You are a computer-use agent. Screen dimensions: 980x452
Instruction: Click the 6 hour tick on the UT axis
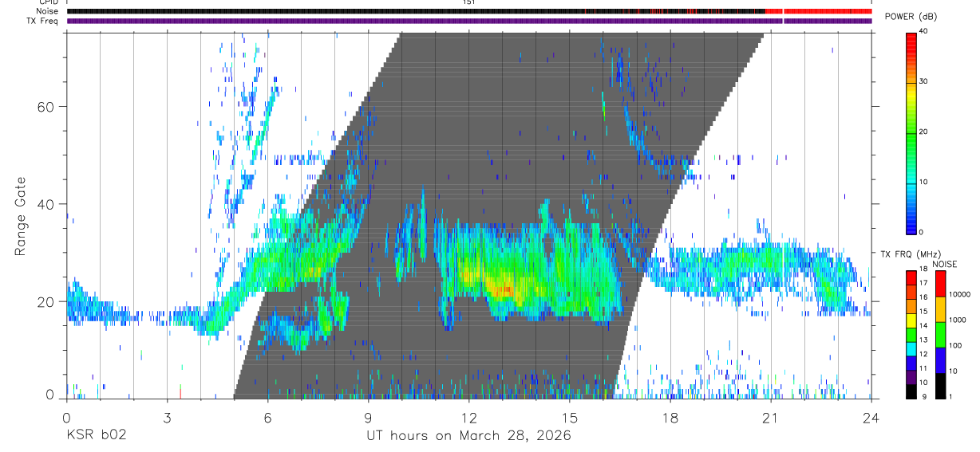coord(268,416)
